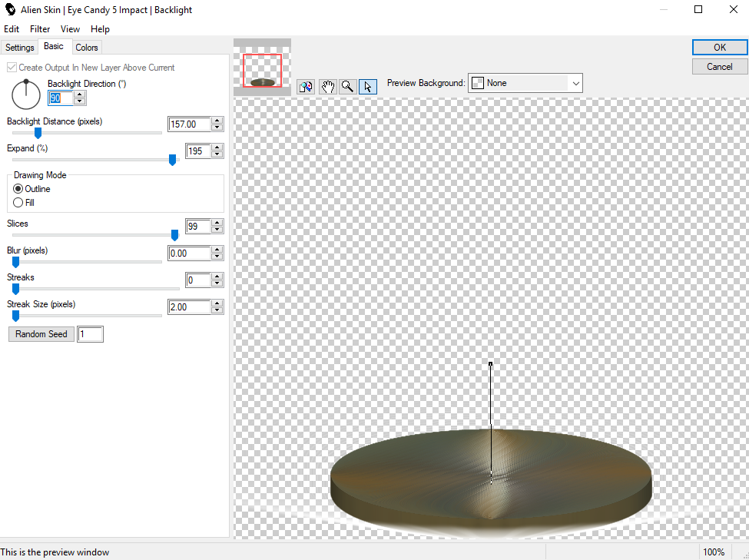The height and width of the screenshot is (560, 749).
Task: Click the Expand percentage slider handle
Action: (172, 160)
